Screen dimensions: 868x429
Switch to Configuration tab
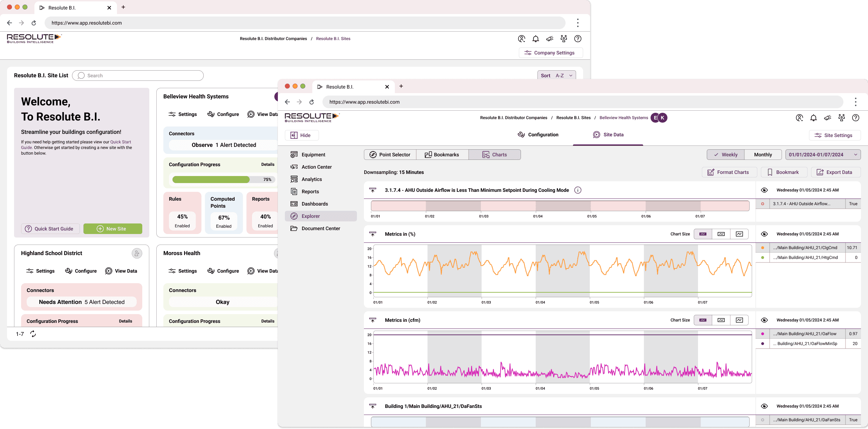point(538,135)
